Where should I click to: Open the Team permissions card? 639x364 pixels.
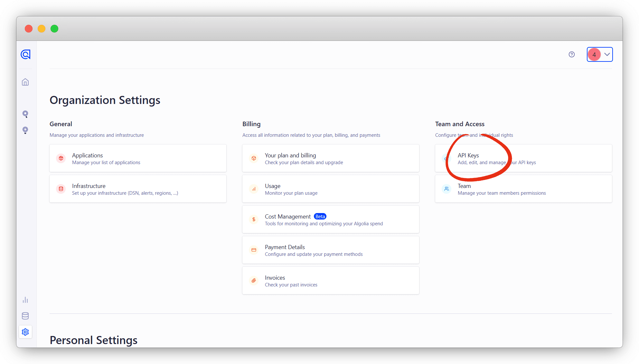[x=523, y=189]
